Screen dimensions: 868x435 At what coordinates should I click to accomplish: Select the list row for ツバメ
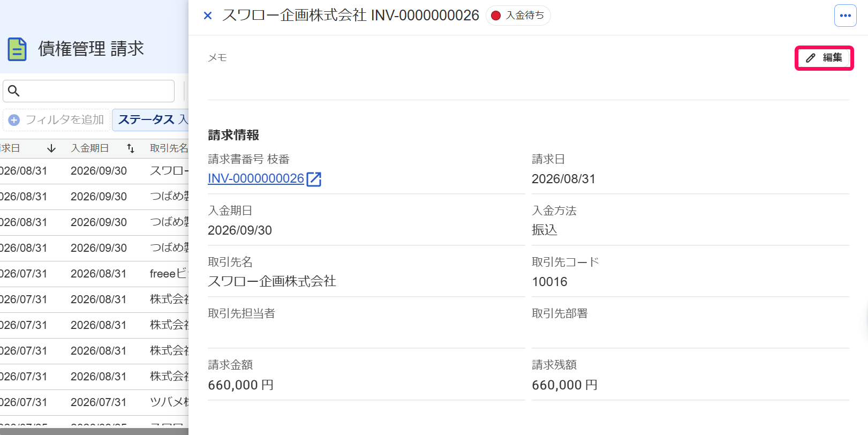94,402
